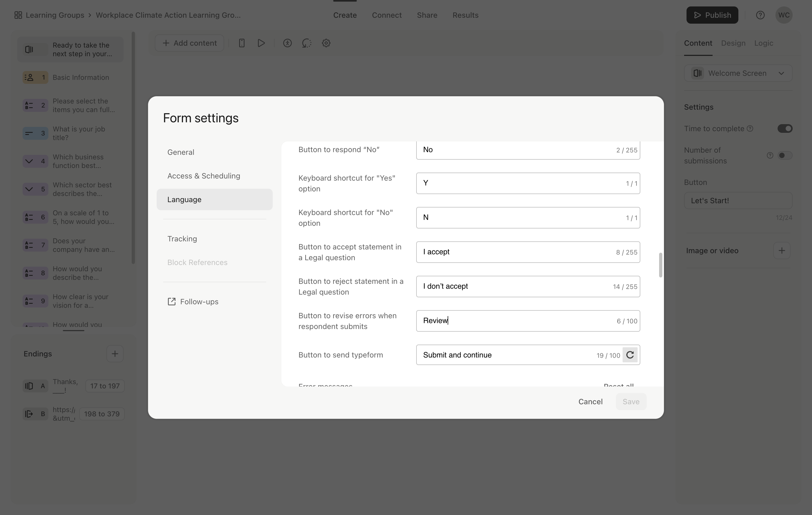Open the accessibility checker icon
This screenshot has width=812, height=515.
(x=287, y=43)
